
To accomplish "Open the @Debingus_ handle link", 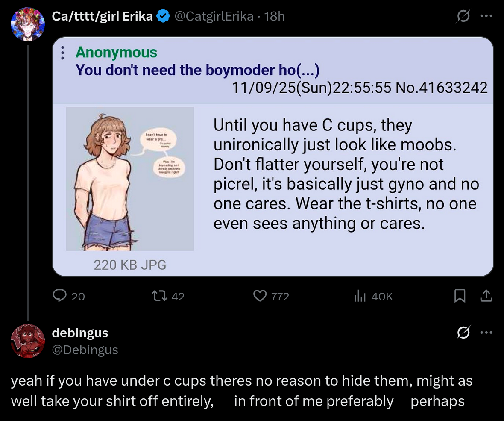I will pyautogui.click(x=88, y=350).
